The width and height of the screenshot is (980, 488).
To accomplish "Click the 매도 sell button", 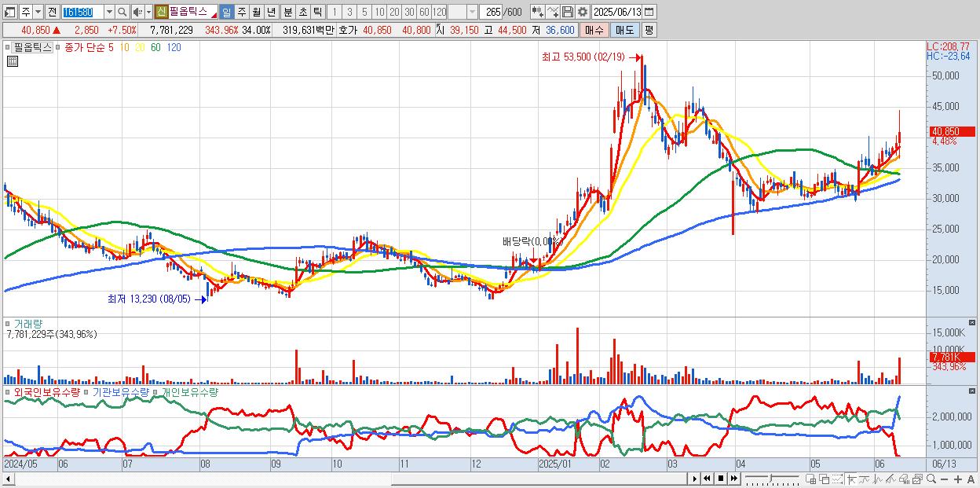I will pyautogui.click(x=625, y=30).
